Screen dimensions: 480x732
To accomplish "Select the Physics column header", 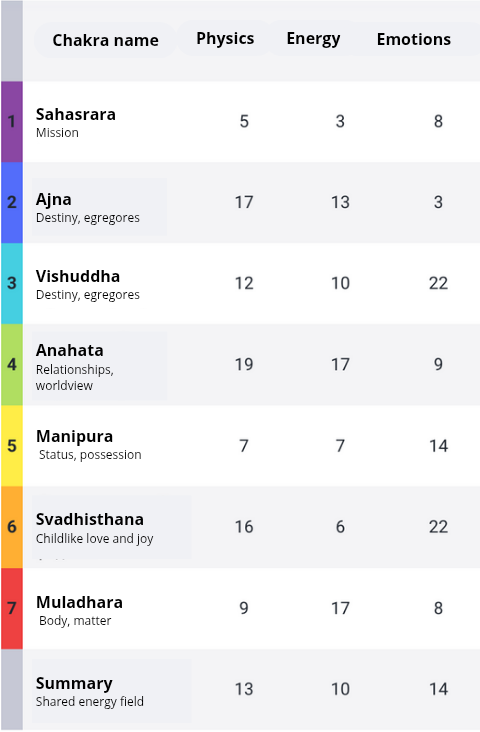I will pos(225,39).
